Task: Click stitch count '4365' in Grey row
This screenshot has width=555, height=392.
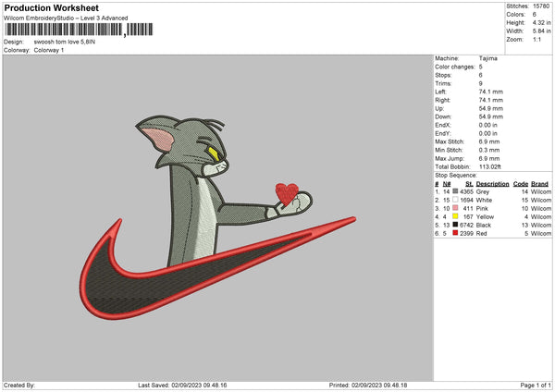Action: pyautogui.click(x=466, y=191)
